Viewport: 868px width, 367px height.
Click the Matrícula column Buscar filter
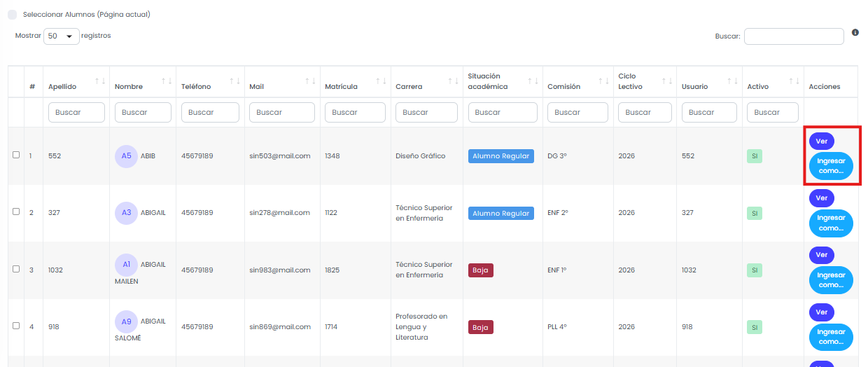point(355,112)
